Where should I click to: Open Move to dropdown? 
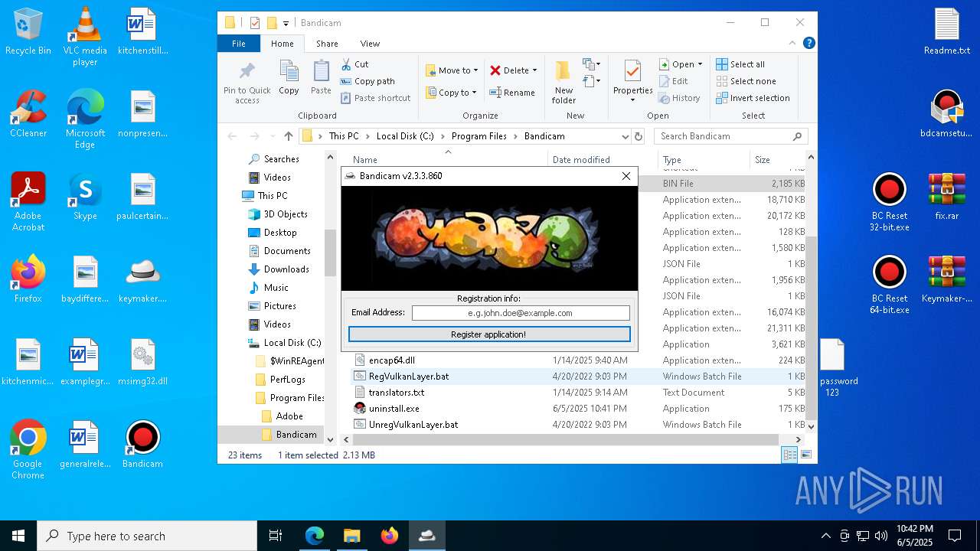(x=452, y=70)
